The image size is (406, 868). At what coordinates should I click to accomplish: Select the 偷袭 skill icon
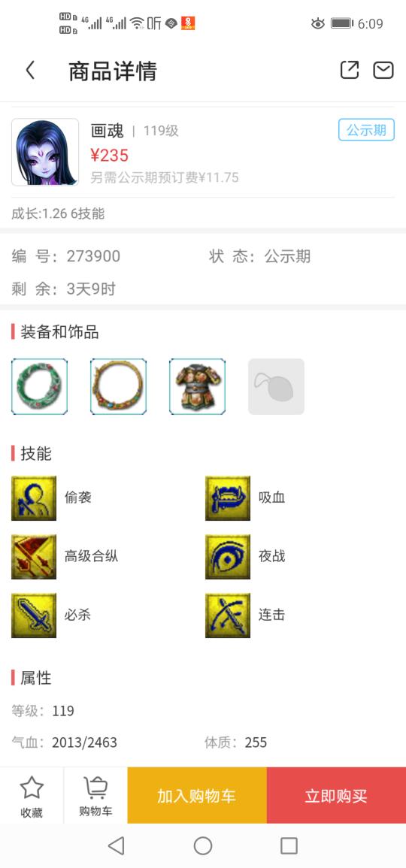34,498
